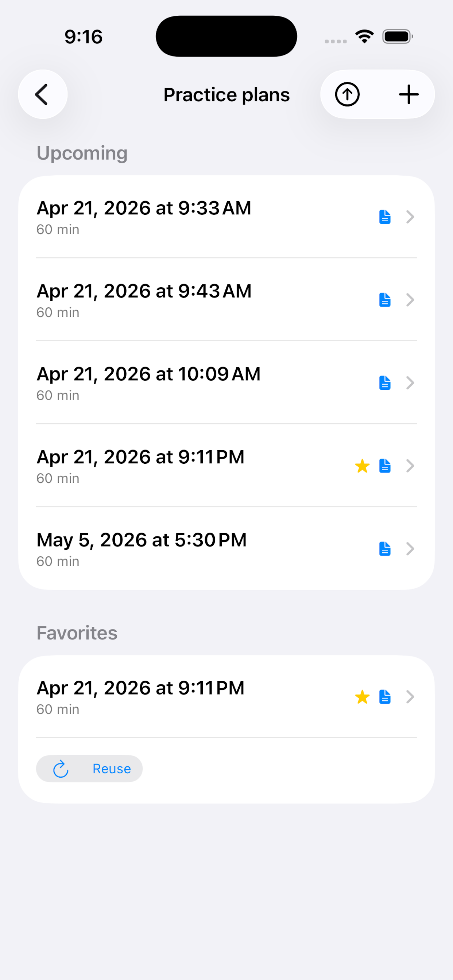Toggle the star on Favorites 9:11 PM plan

pyautogui.click(x=362, y=697)
